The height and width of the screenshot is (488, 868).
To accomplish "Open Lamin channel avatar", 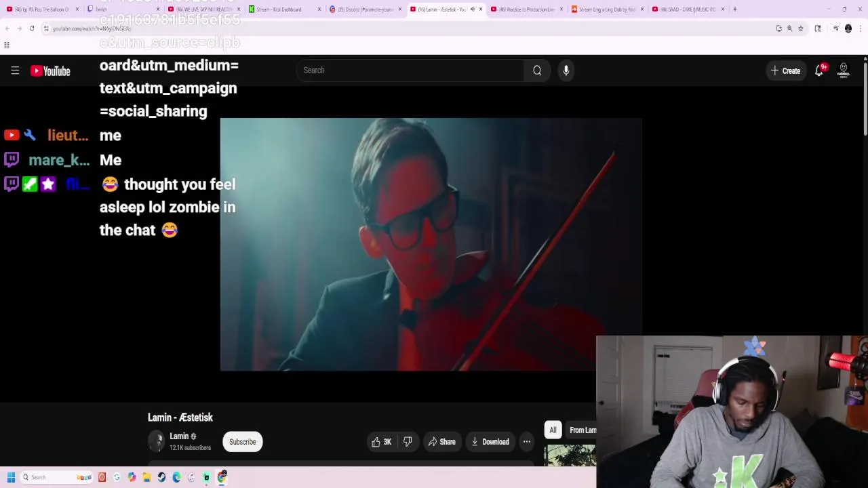I will coord(157,442).
